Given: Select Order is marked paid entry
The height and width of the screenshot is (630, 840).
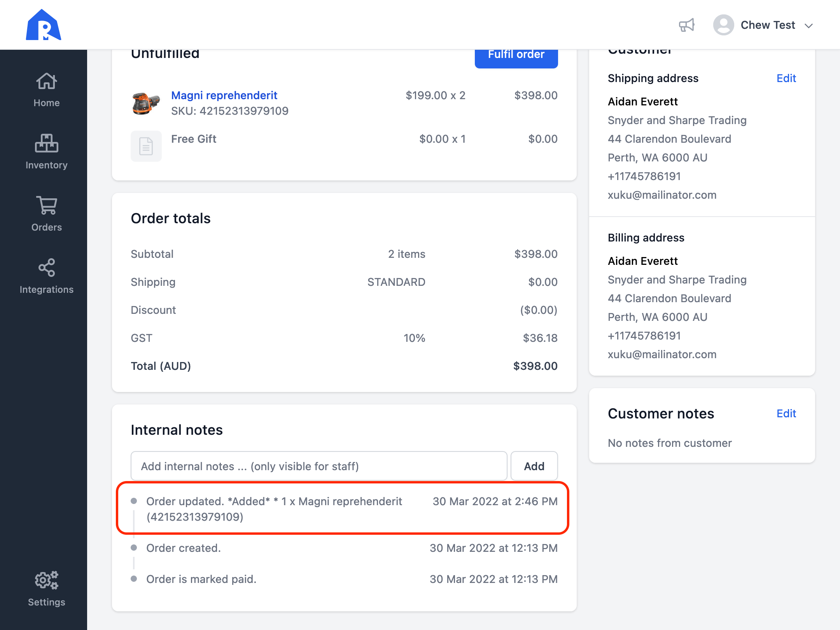Looking at the screenshot, I should [201, 579].
